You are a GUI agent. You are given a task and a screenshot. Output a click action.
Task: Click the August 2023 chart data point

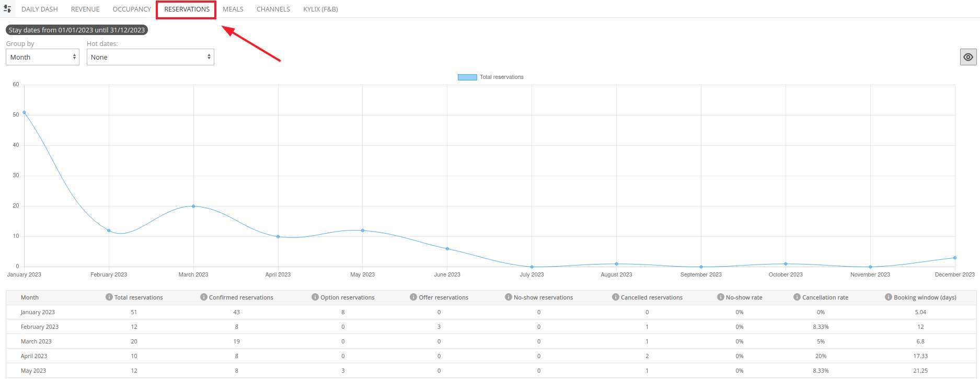click(617, 264)
